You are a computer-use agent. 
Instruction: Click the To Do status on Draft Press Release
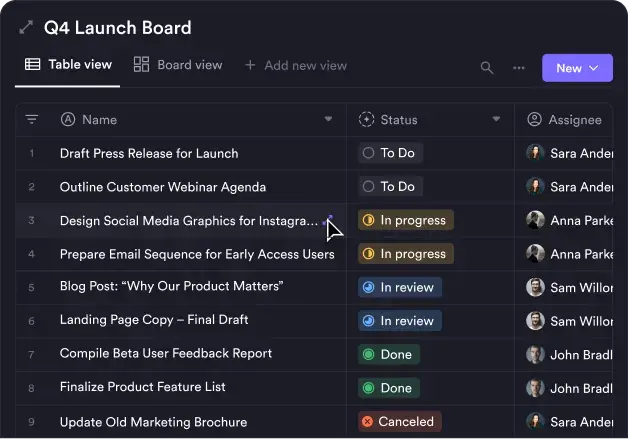pos(389,153)
